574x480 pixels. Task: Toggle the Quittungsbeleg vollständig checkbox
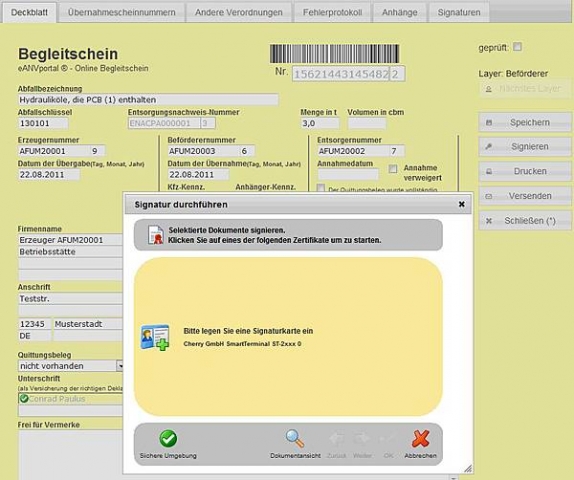321,188
